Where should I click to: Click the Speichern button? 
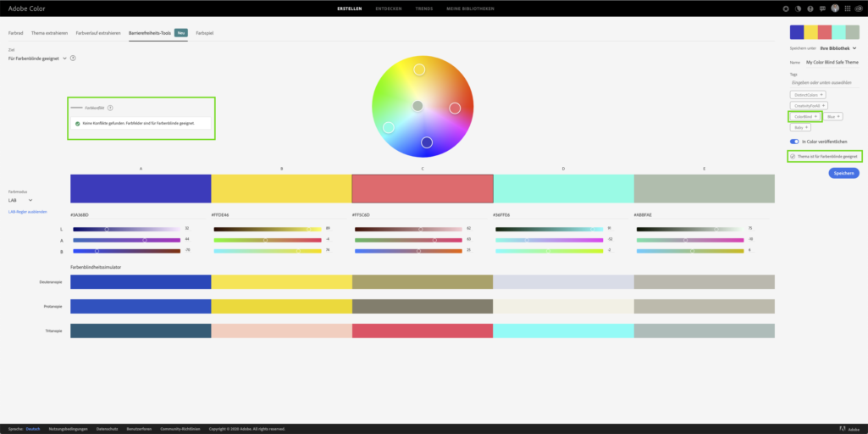point(843,172)
